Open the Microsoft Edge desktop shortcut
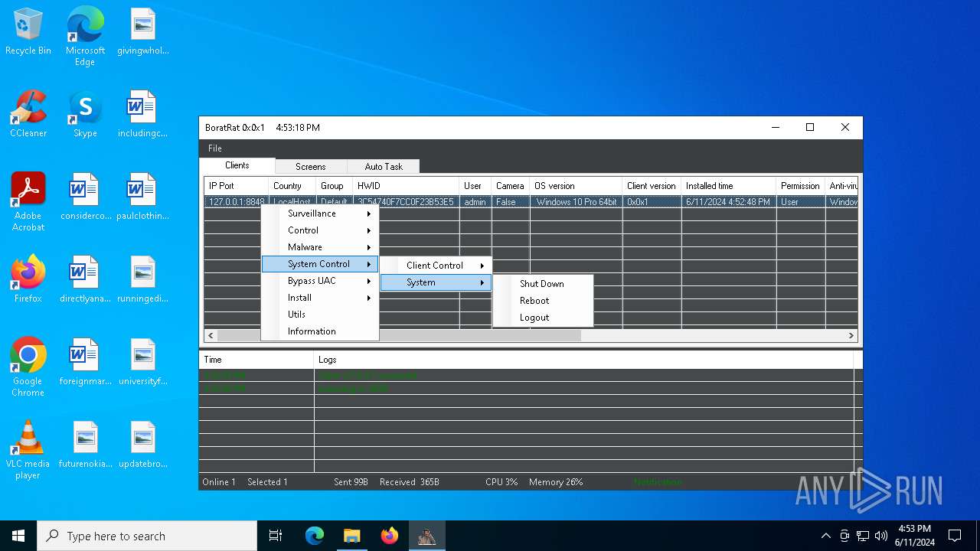 tap(85, 37)
